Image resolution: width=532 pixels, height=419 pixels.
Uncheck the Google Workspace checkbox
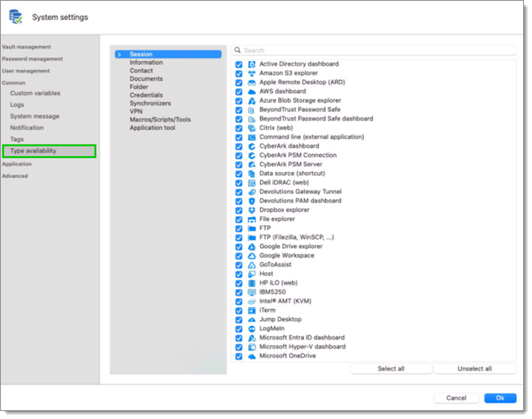tap(239, 256)
